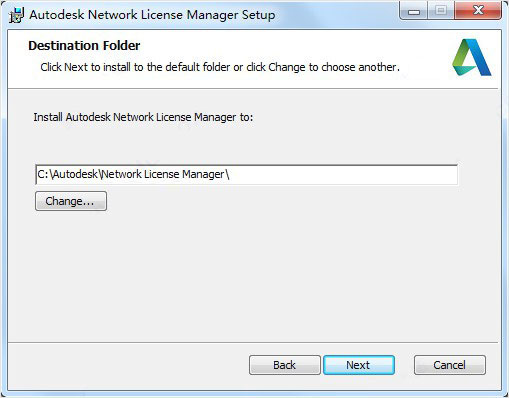
Task: Click blank footer space left of Back button
Action: click(x=127, y=365)
